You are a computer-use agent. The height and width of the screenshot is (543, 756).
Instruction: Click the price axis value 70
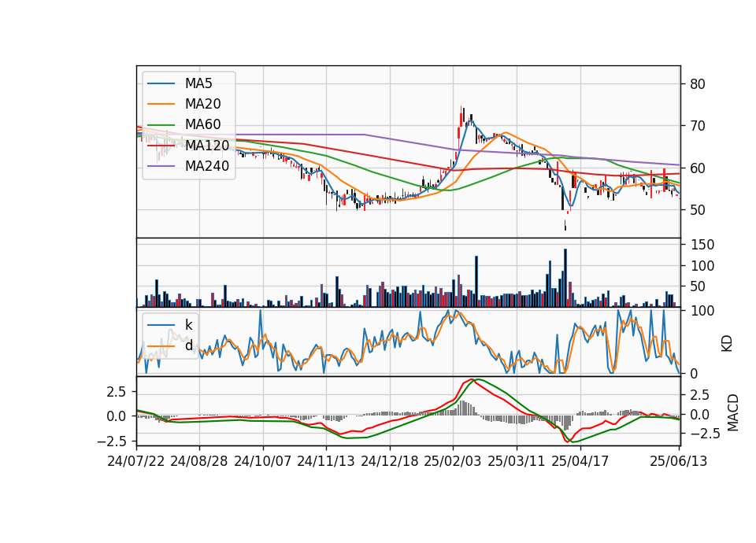pyautogui.click(x=698, y=126)
